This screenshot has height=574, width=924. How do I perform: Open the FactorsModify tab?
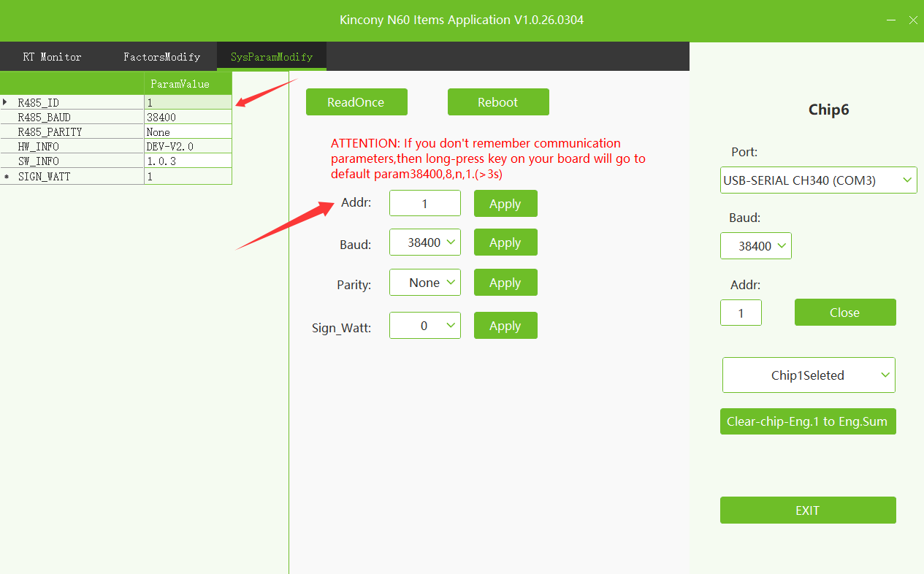tap(161, 57)
